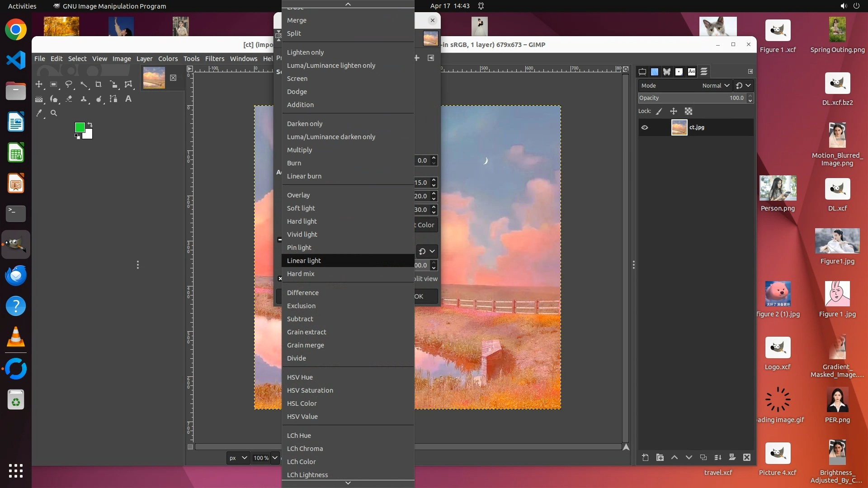
Task: Swap foreground and background colors
Action: click(90, 125)
